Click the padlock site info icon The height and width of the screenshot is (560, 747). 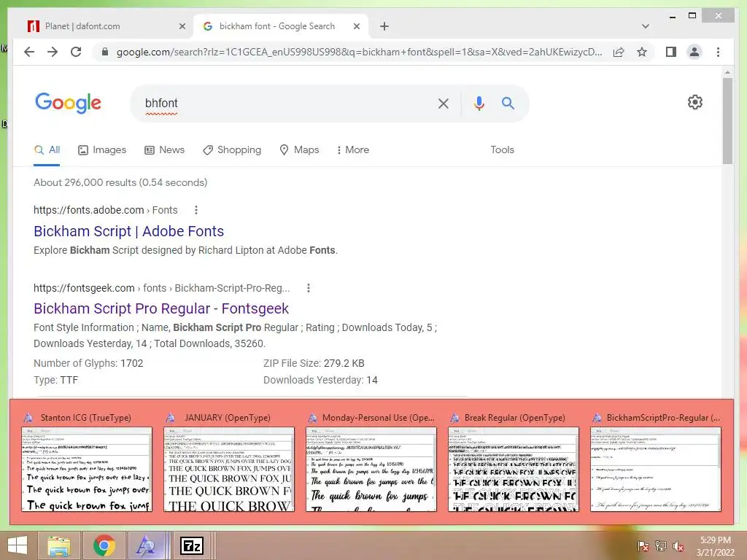pyautogui.click(x=105, y=52)
